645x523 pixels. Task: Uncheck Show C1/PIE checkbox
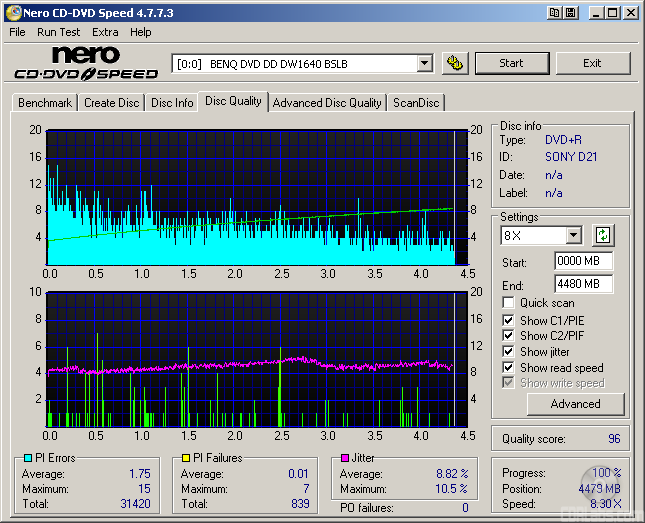509,320
